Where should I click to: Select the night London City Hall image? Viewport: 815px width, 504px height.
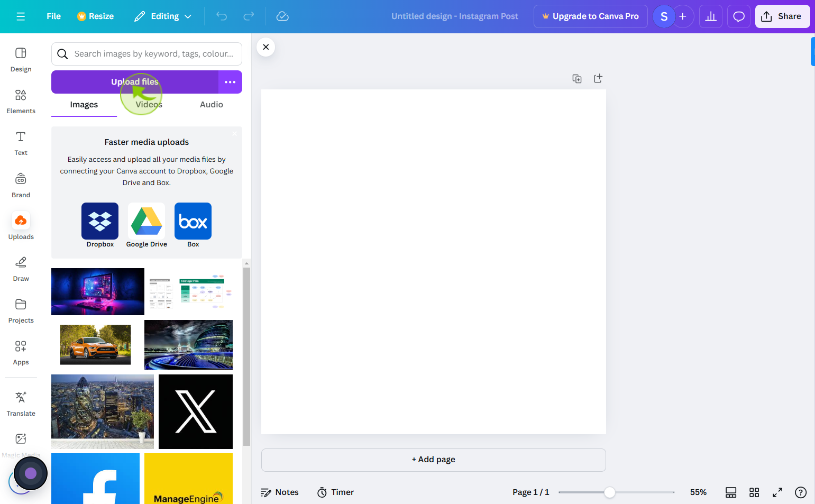tap(188, 345)
